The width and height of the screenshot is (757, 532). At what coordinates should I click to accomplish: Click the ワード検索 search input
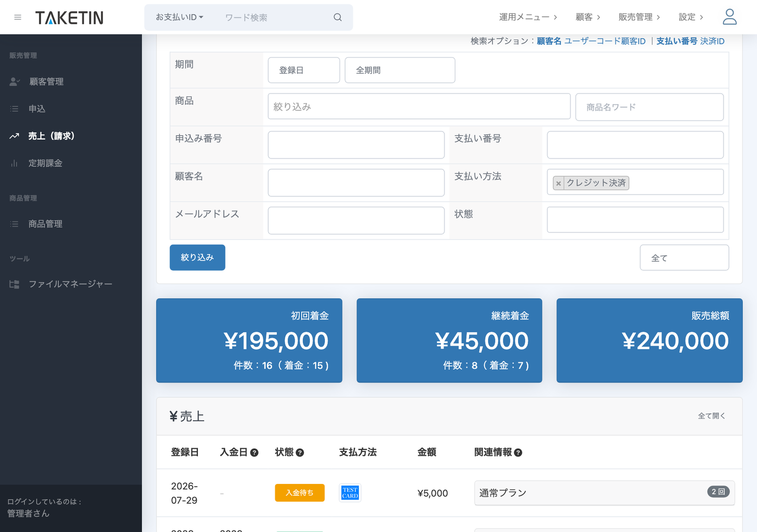[273, 17]
